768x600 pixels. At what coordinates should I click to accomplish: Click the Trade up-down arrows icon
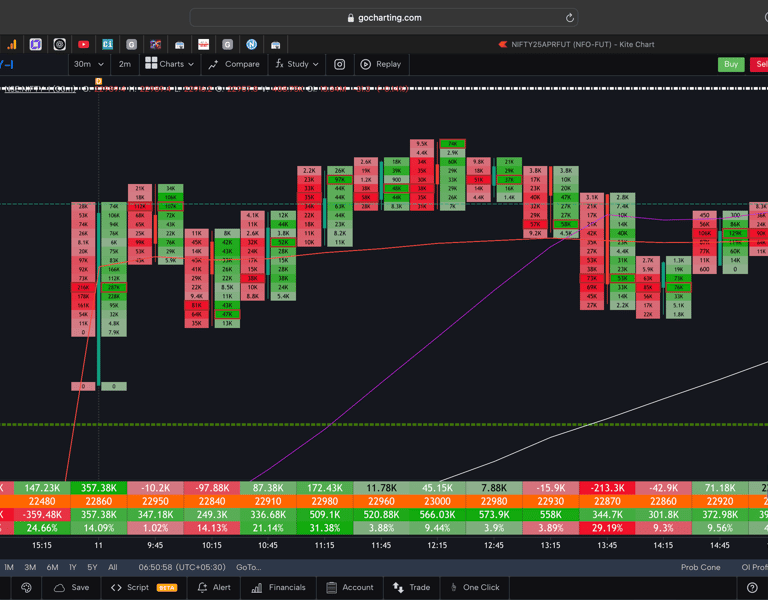[x=398, y=588]
